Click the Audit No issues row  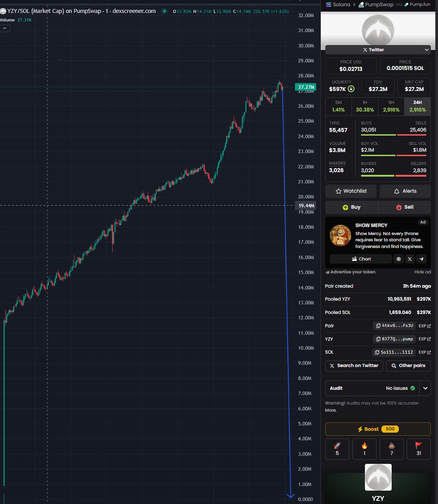coord(372,388)
